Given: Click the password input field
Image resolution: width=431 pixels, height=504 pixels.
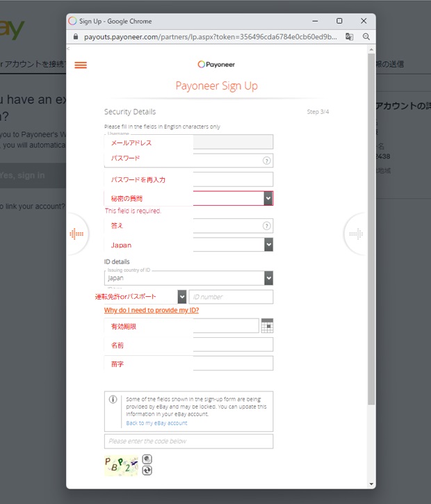Looking at the screenshot, I should (188, 161).
